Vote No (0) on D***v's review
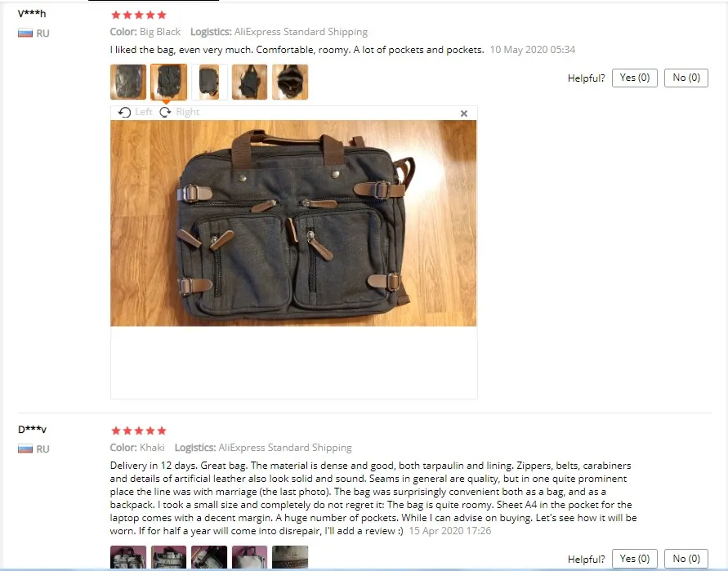The height and width of the screenshot is (571, 728). [x=686, y=559]
